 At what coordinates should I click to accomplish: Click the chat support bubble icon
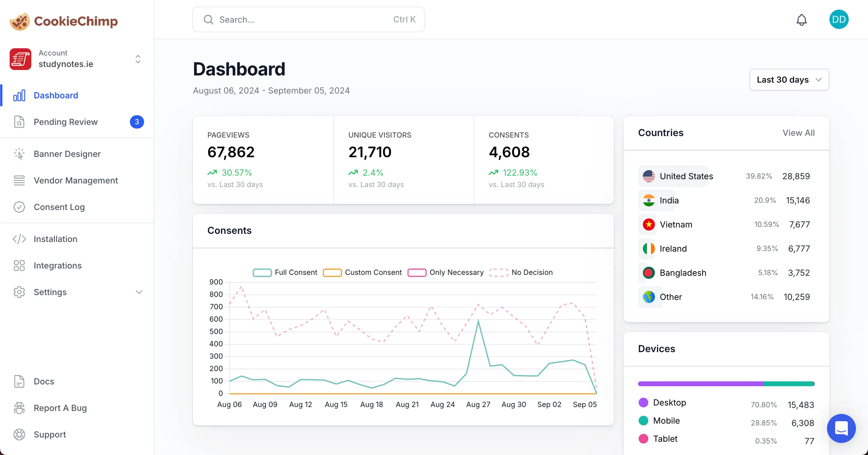841,428
